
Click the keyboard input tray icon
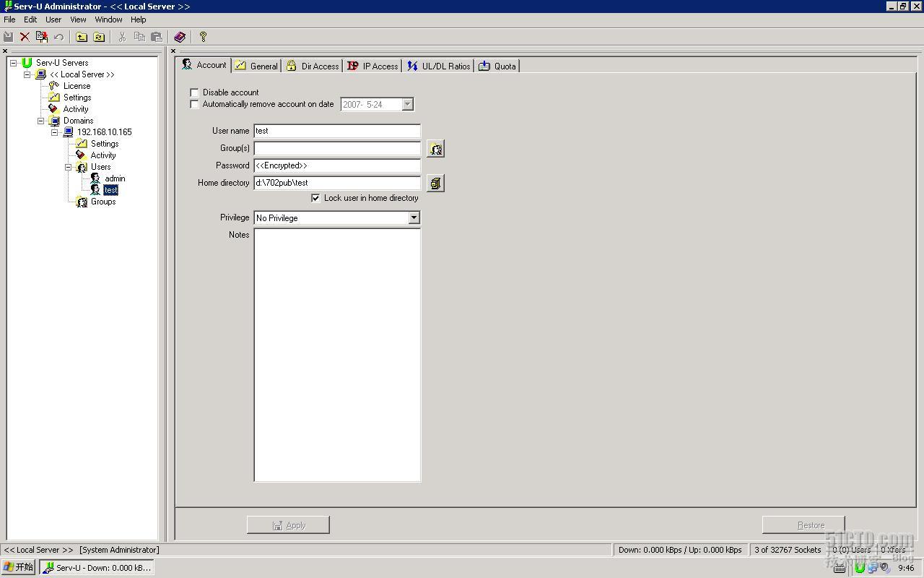pos(840,568)
